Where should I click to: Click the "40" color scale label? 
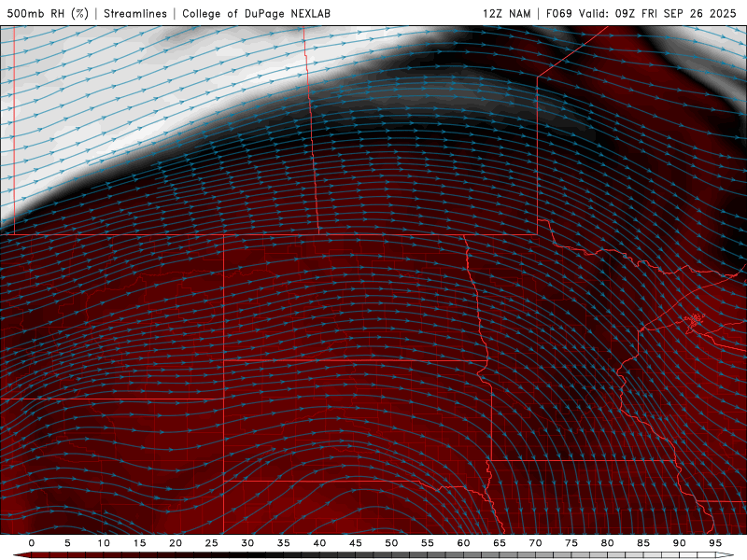coord(319,543)
